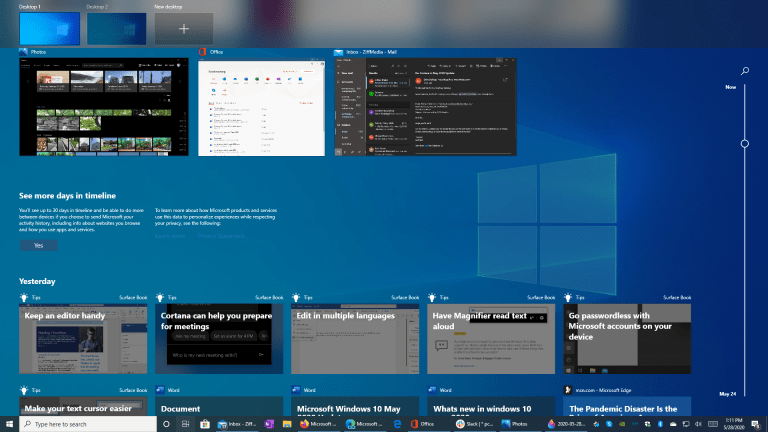
Task: Switch to Desktop 2 thumbnail
Action: click(117, 29)
